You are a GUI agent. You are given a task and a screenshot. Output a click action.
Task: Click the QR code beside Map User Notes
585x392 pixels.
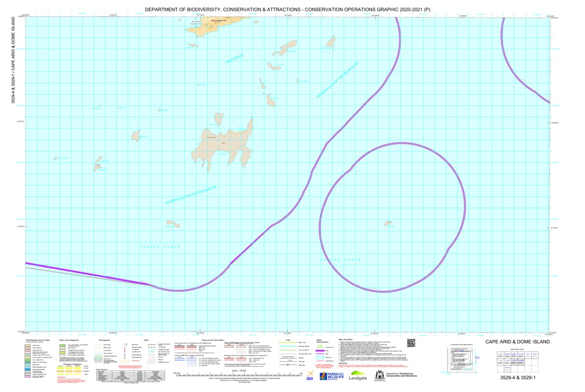coord(411,343)
